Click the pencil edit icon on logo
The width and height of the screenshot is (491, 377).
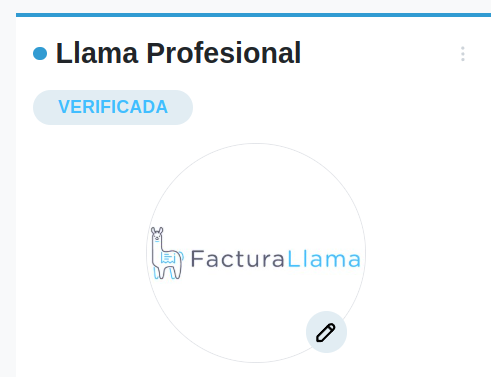point(326,332)
